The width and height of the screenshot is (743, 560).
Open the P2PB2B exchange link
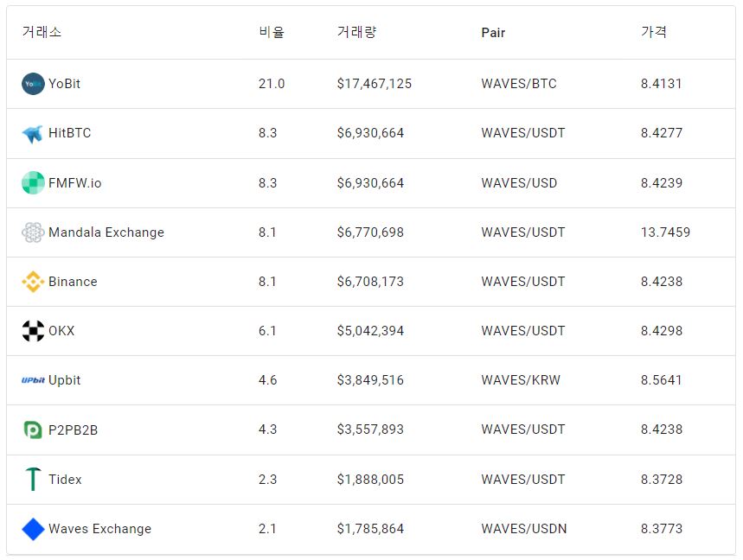73,430
